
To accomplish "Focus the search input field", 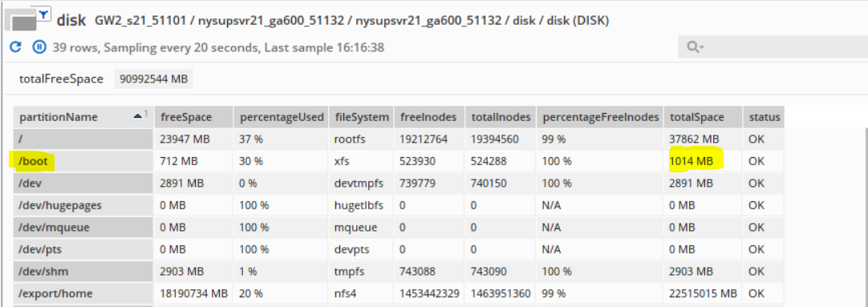I will coord(773,47).
